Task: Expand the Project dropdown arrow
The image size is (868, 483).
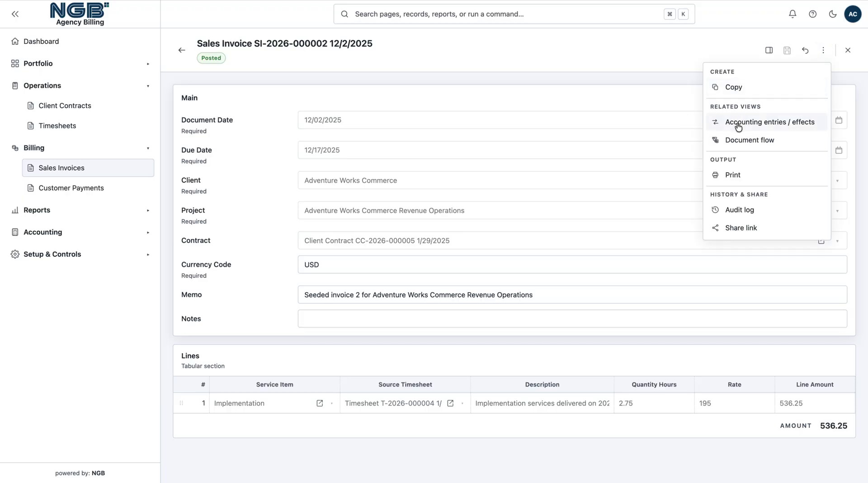Action: click(837, 211)
